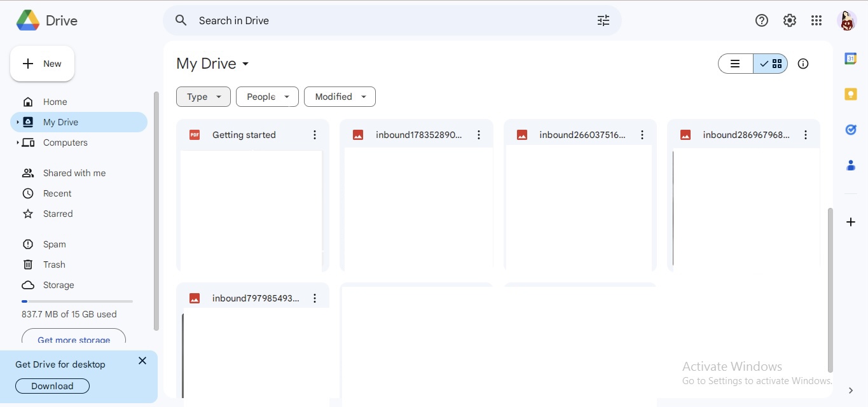Open the People filter dropdown

click(267, 97)
